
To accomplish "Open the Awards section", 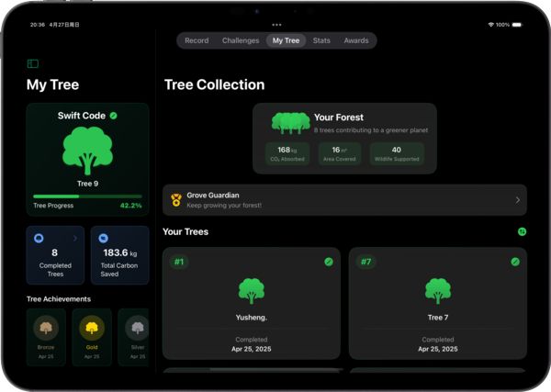I will point(356,40).
